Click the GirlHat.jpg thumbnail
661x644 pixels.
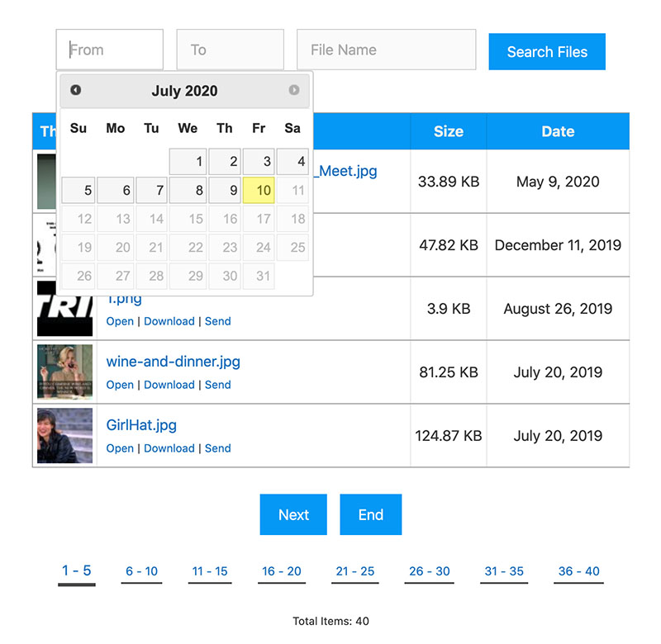65,435
